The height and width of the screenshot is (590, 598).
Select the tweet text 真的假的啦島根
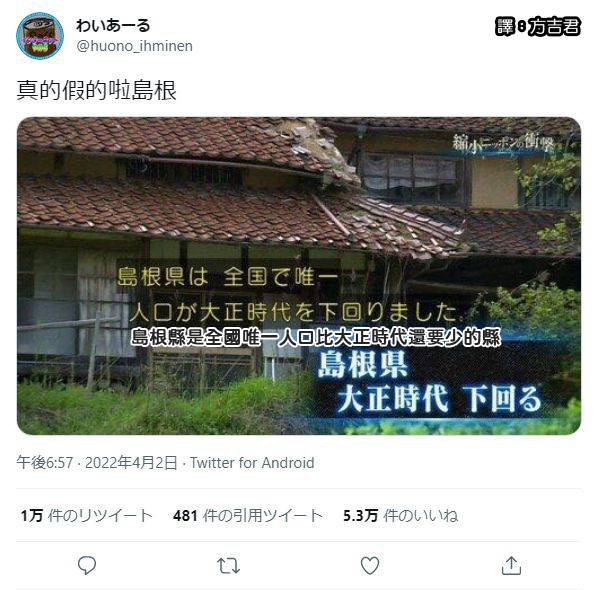click(96, 90)
